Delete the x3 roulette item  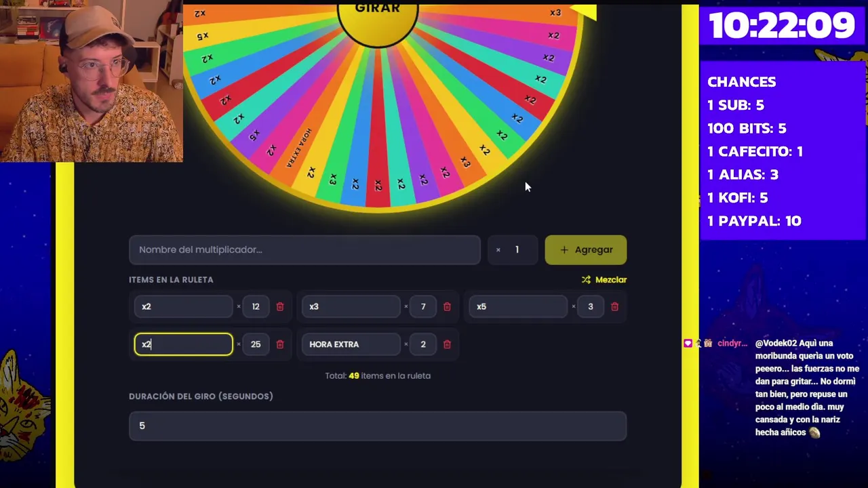coord(447,306)
